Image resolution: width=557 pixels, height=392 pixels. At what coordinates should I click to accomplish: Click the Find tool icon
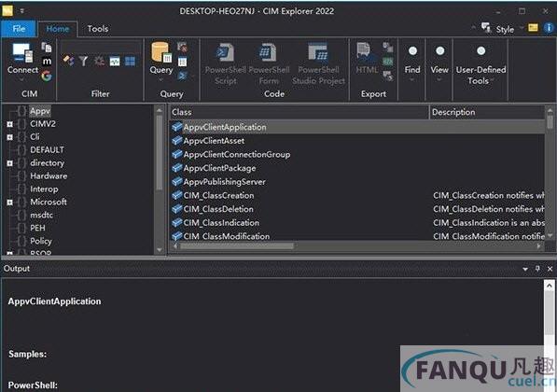coord(412,51)
